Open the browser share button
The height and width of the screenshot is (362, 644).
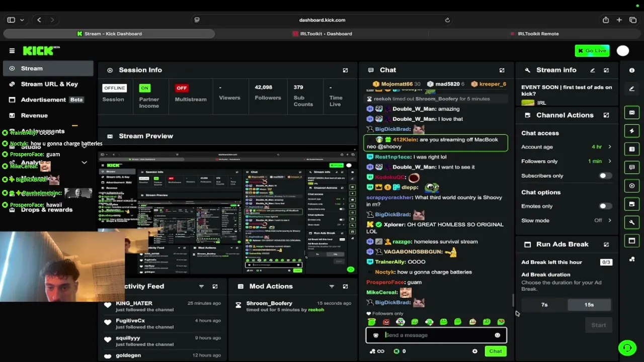[606, 20]
